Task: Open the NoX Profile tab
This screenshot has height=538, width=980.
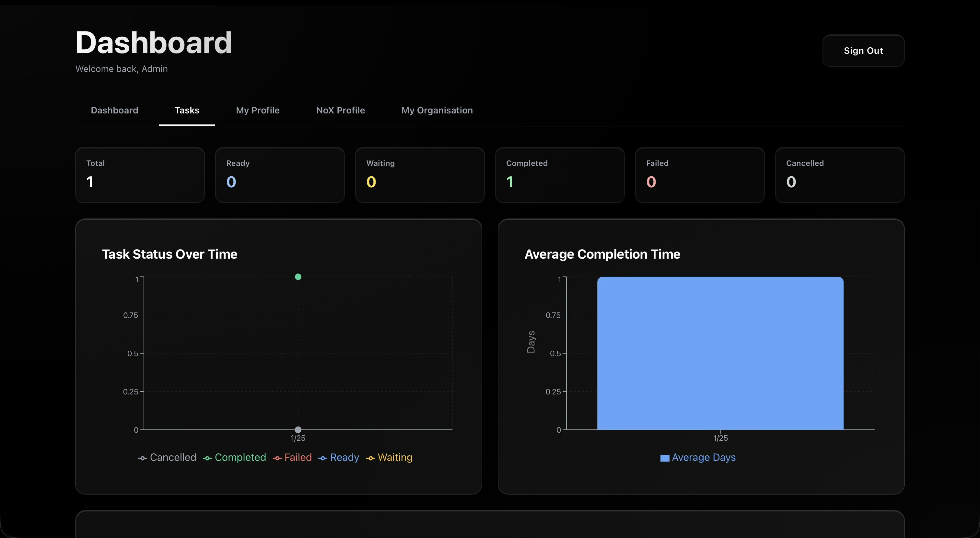Action: coord(340,110)
